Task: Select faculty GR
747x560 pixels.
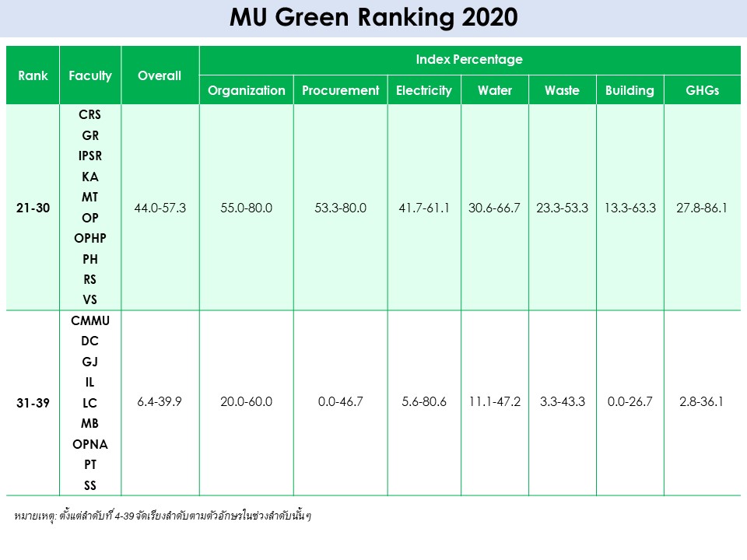Action: (x=90, y=135)
